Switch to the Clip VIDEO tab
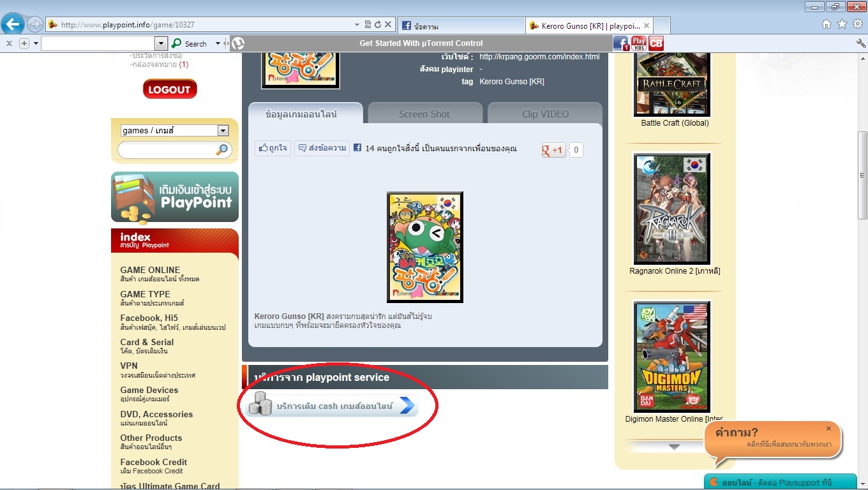This screenshot has width=868, height=490. coord(545,114)
